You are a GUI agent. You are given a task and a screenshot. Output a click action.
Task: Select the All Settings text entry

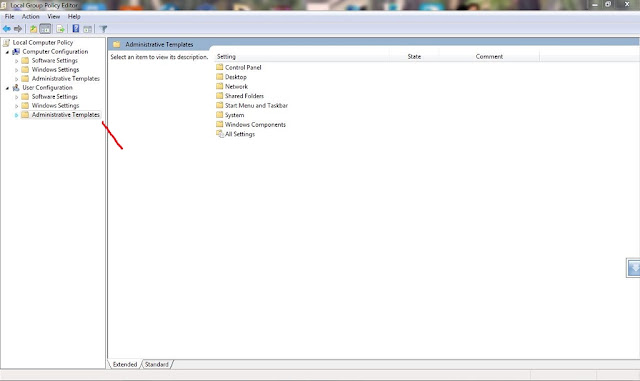(x=240, y=134)
